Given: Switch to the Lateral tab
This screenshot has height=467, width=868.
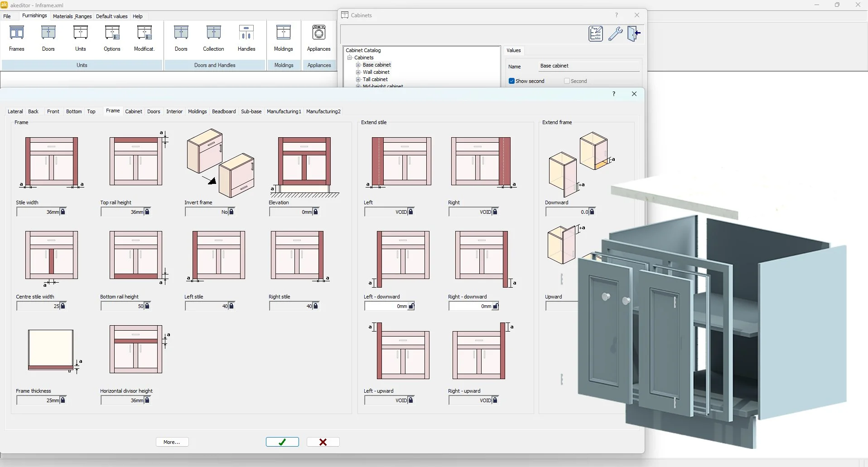Looking at the screenshot, I should (x=15, y=111).
